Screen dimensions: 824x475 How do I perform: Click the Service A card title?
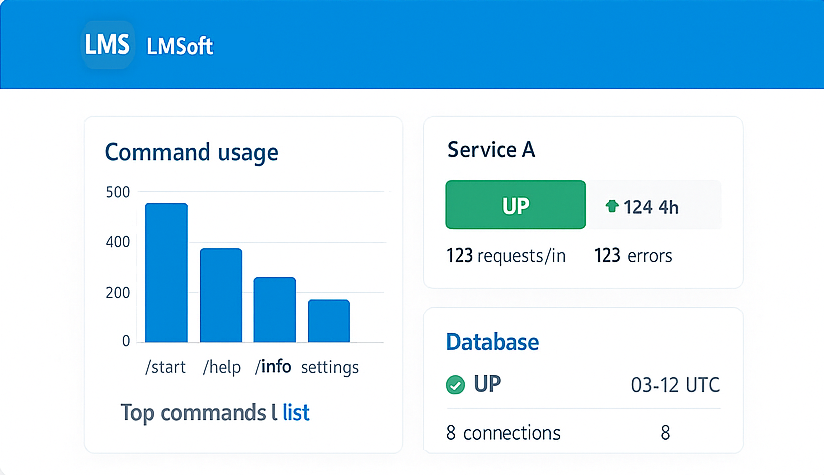coord(491,150)
